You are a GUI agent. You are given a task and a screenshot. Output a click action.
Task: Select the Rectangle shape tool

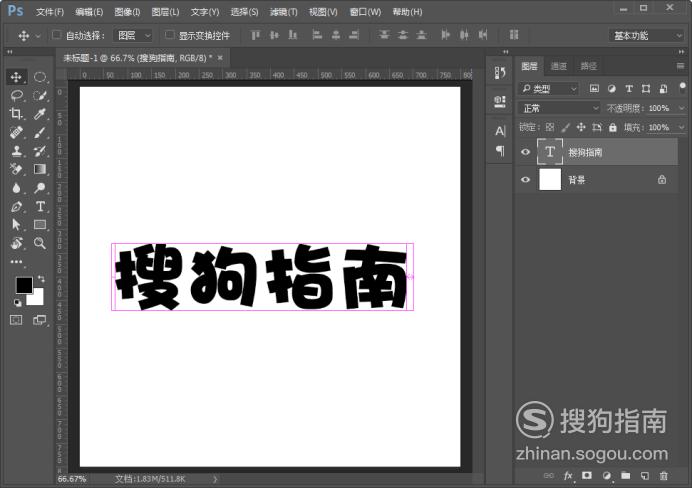40,225
